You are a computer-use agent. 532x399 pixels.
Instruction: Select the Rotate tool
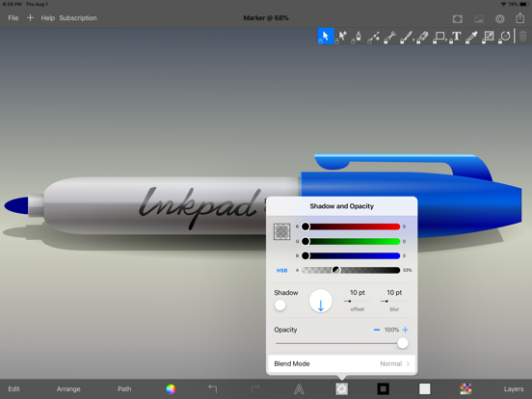coord(504,37)
